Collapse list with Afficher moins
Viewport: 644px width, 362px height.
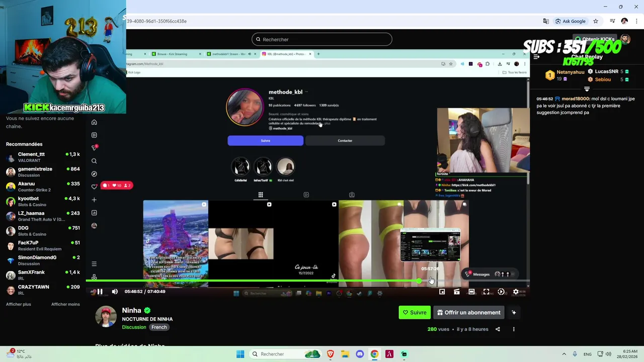pos(65,304)
